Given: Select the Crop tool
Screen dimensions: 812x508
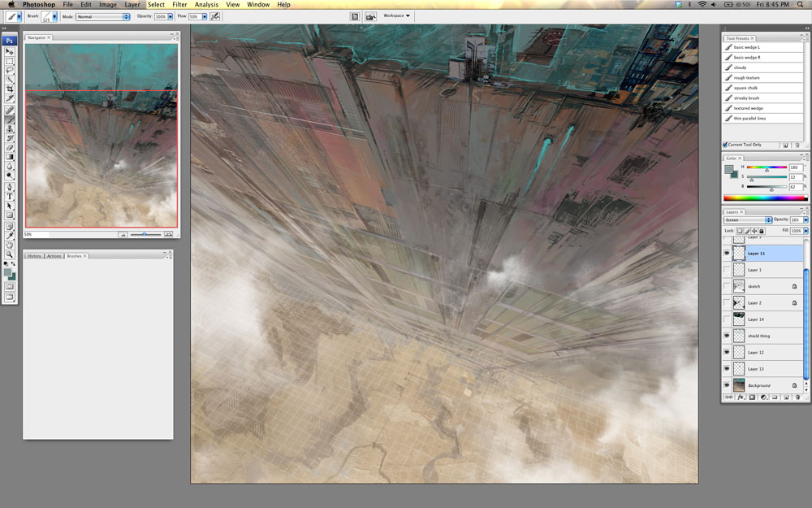Looking at the screenshot, I should (9, 89).
